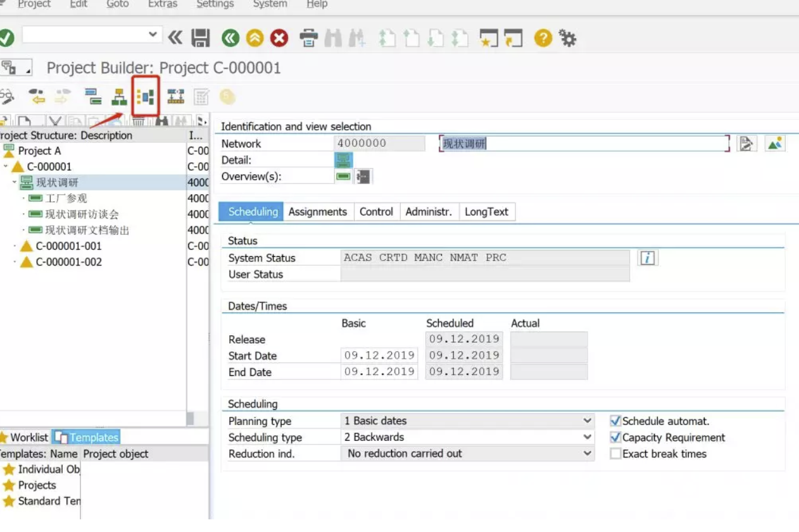Click the WBS overview list icon
Viewport: 799px width, 532px height.
pos(93,96)
